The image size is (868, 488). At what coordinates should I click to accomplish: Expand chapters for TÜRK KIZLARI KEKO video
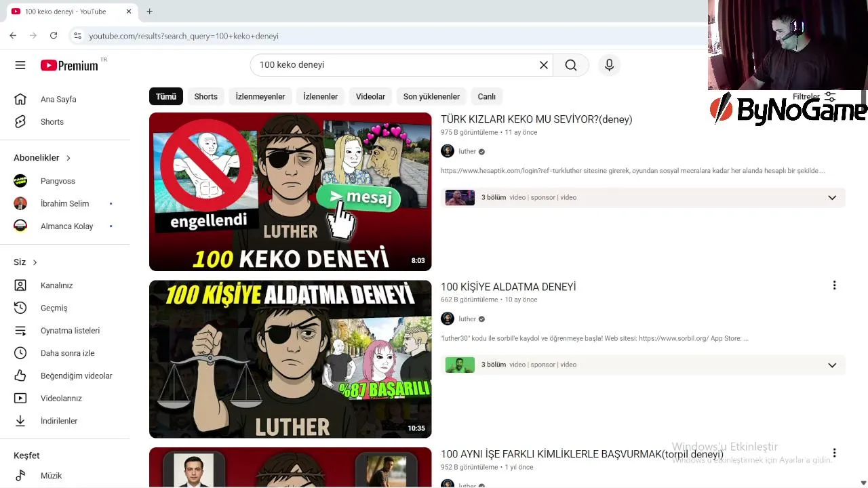pos(832,197)
